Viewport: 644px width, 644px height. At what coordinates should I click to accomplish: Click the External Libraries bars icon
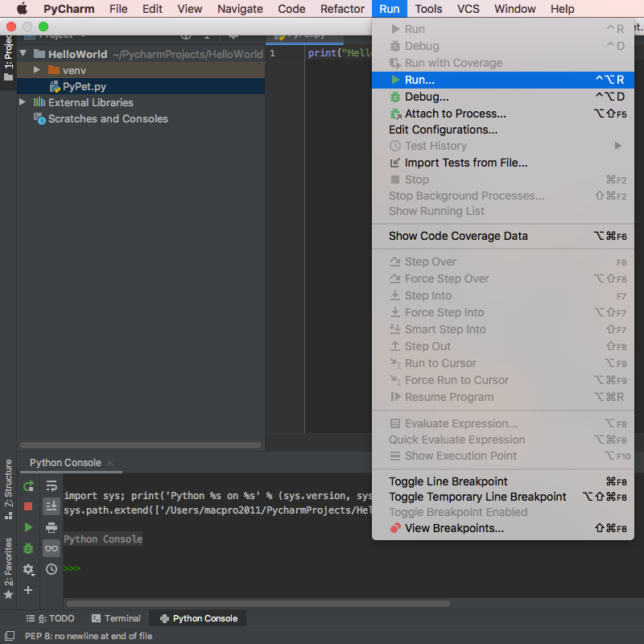click(x=39, y=102)
